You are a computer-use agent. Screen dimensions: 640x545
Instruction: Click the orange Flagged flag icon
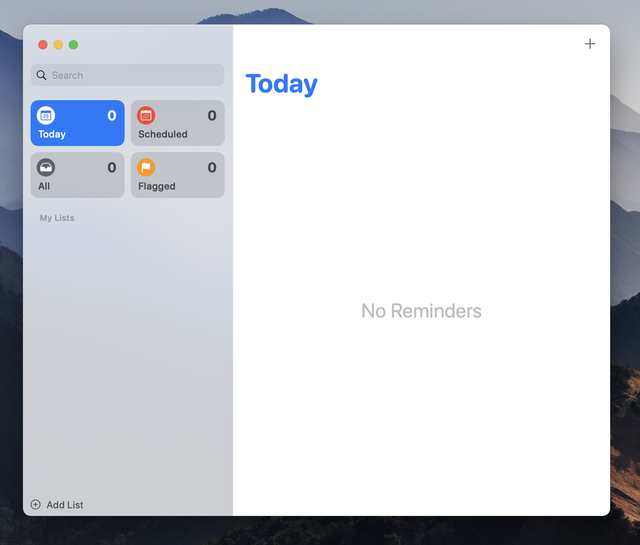[146, 167]
